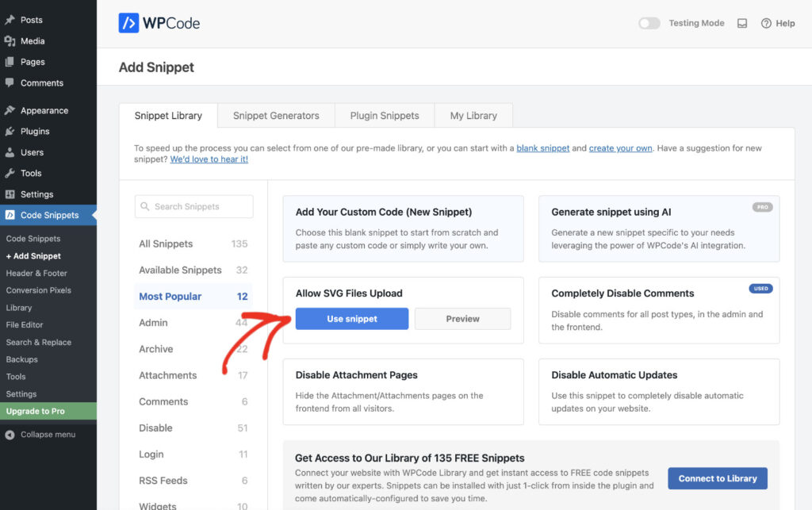Screen dimensions: 812x510
Task: Click the Code Snippets sidebar icon
Action: 12,215
